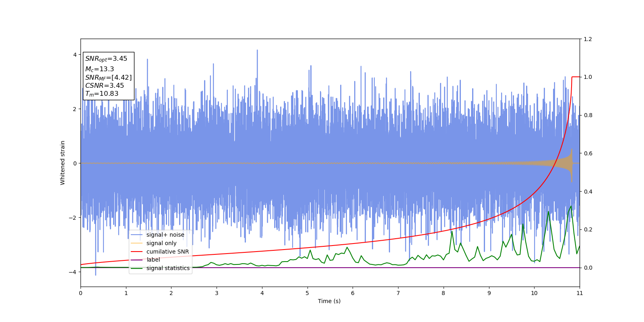
Task: Click x-axis tick label 3
Action: pyautogui.click(x=217, y=293)
